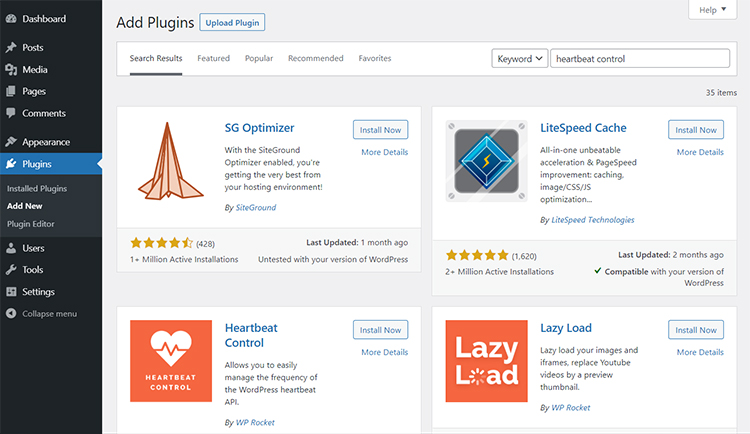This screenshot has width=750, height=434.
Task: Click the Upload Plugin button
Action: pyautogui.click(x=232, y=22)
